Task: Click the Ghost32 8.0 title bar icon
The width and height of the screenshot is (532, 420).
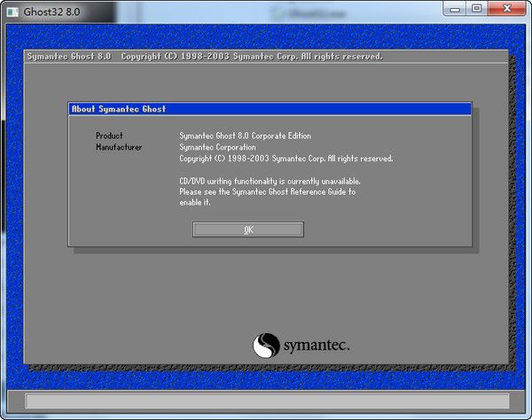Action: (13, 12)
